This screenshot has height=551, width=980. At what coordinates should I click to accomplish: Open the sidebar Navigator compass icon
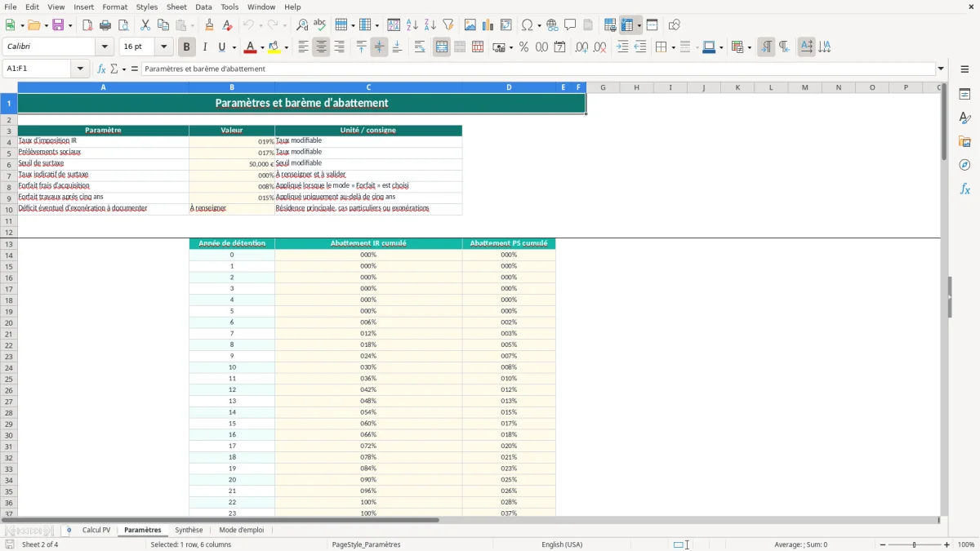click(964, 165)
